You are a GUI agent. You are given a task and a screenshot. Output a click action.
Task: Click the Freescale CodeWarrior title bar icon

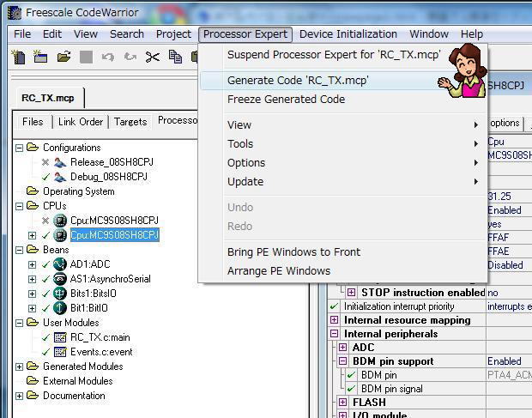click(x=15, y=13)
